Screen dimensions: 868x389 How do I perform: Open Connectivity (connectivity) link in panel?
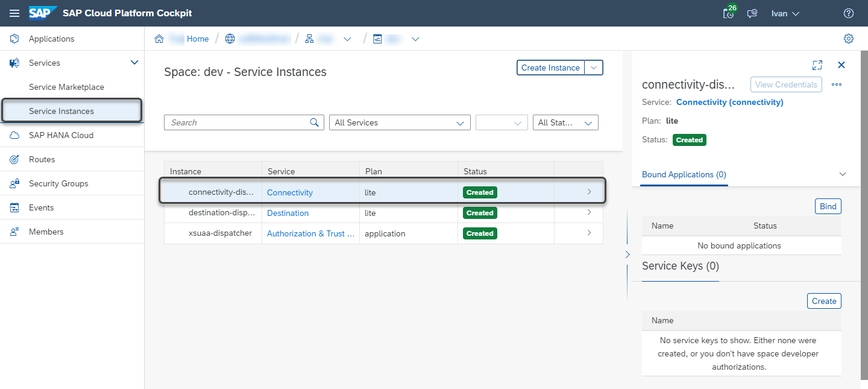coord(730,102)
